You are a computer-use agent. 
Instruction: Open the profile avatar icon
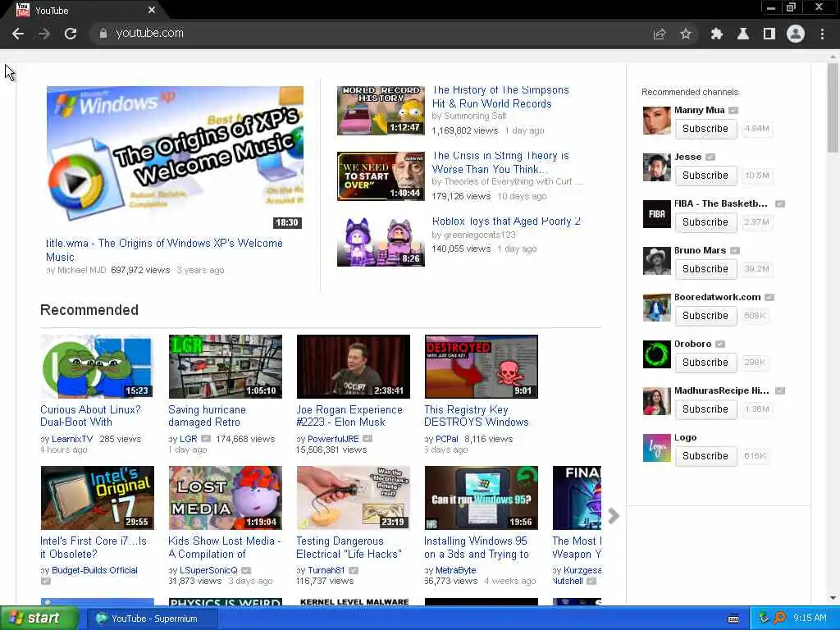(796, 34)
